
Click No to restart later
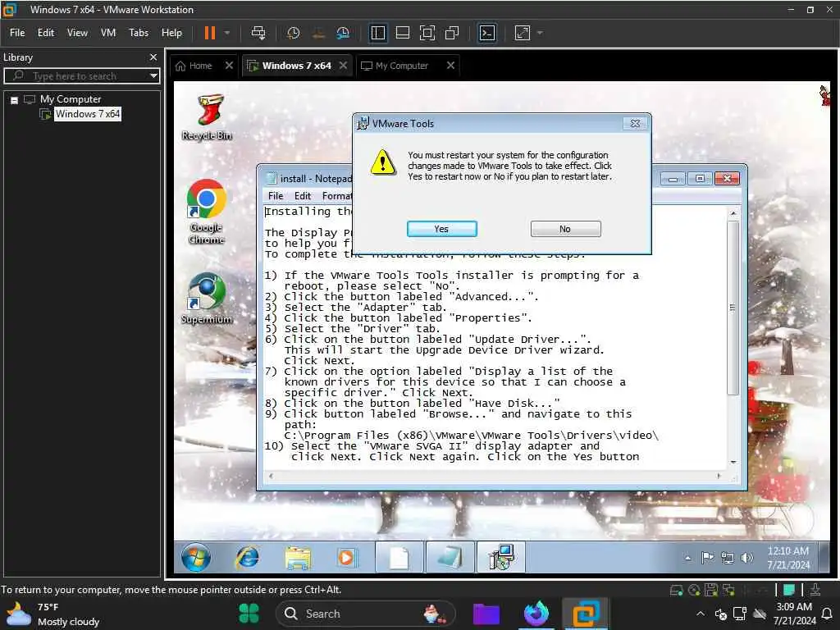(x=565, y=229)
